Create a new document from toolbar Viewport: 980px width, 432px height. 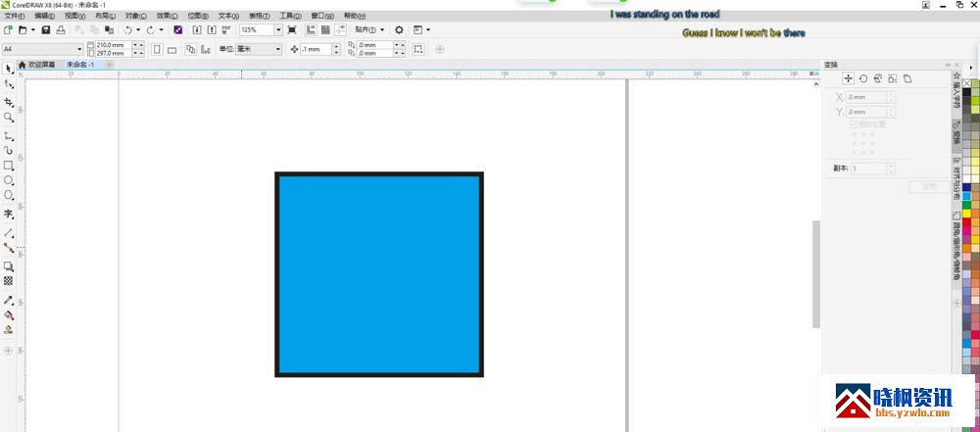(8, 29)
